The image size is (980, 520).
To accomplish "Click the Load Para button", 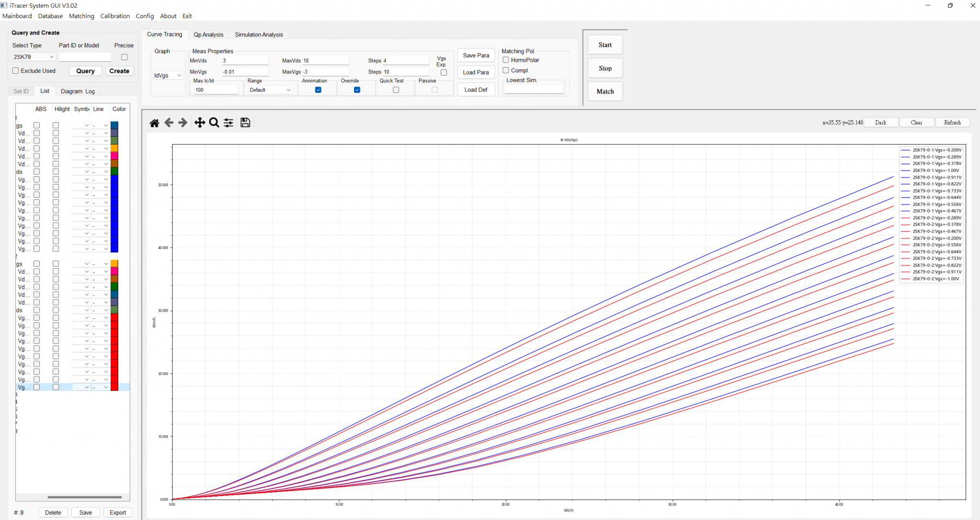I will [476, 72].
